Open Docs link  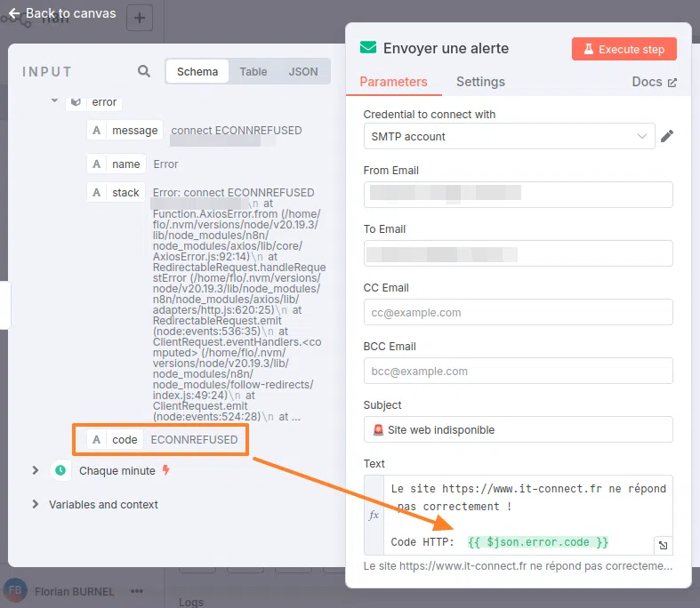click(x=654, y=82)
